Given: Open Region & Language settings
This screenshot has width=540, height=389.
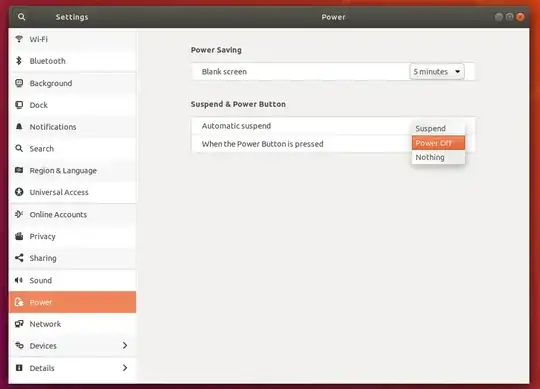Looking at the screenshot, I should (73, 170).
